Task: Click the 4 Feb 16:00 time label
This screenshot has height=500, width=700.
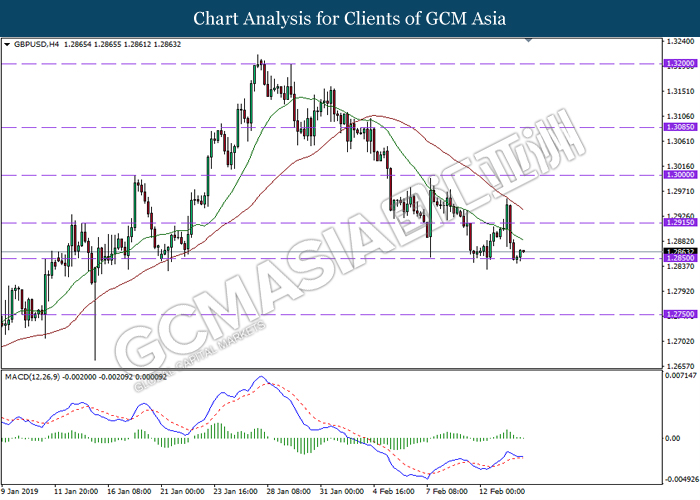Action: point(396,492)
